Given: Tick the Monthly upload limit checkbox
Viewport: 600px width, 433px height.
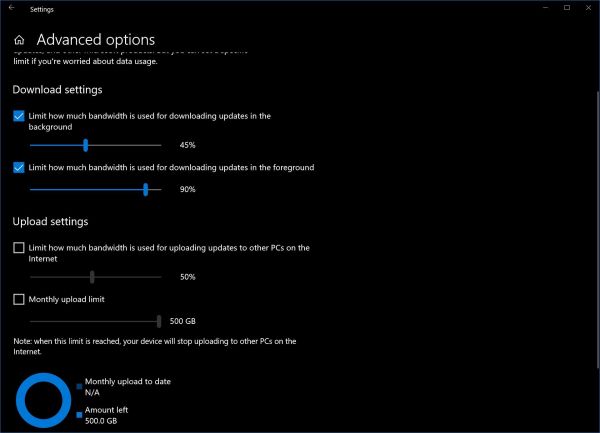Looking at the screenshot, I should [x=19, y=299].
